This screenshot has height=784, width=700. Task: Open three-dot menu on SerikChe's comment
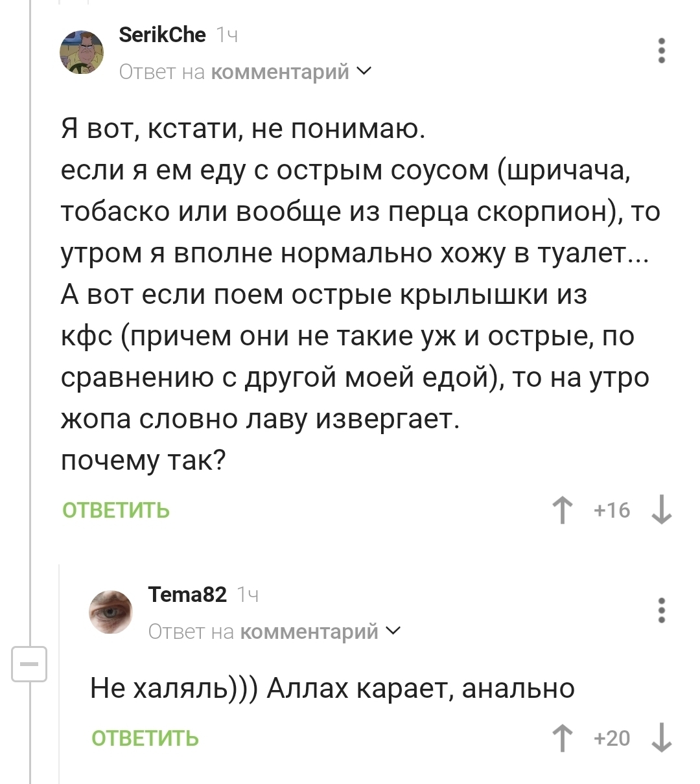point(662,51)
